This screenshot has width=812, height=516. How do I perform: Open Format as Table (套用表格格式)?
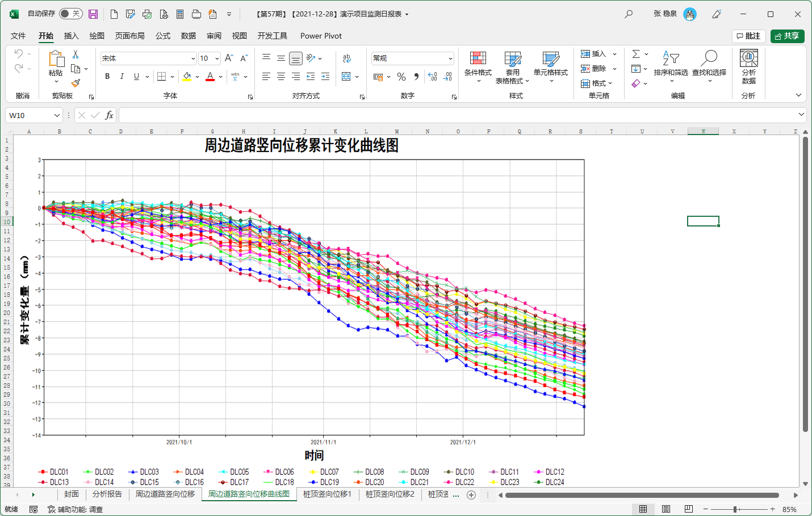[x=512, y=67]
